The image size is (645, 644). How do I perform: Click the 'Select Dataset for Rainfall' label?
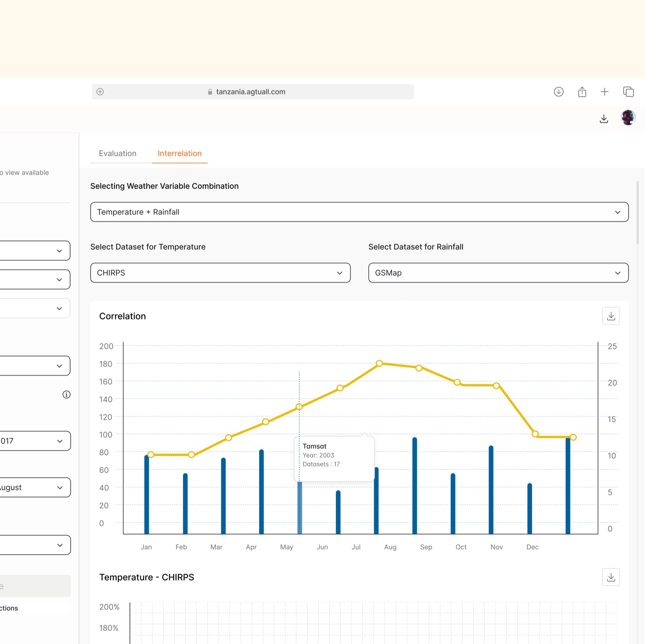pos(416,247)
